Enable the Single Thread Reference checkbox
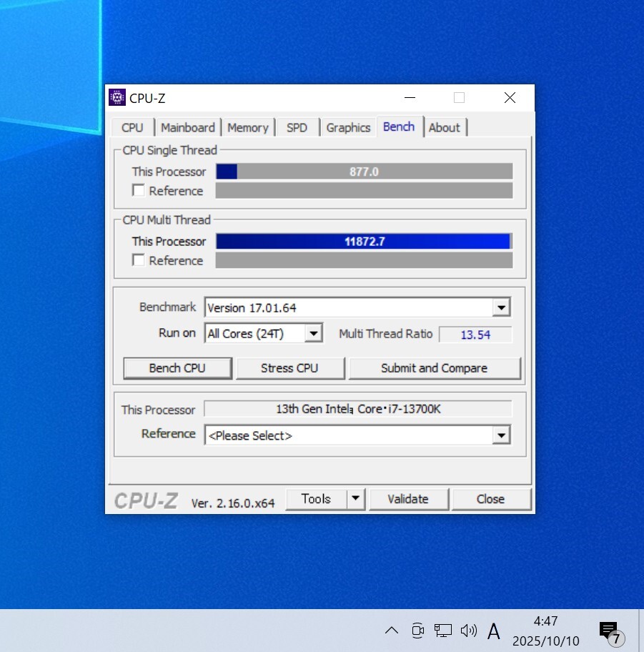Screen dimensions: 644x652 [139, 191]
